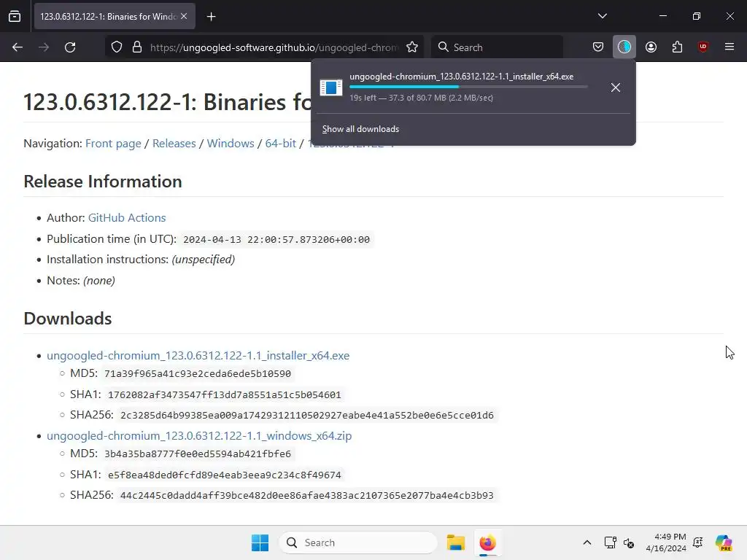The image size is (747, 560).
Task: Go to Front page link
Action: click(113, 144)
